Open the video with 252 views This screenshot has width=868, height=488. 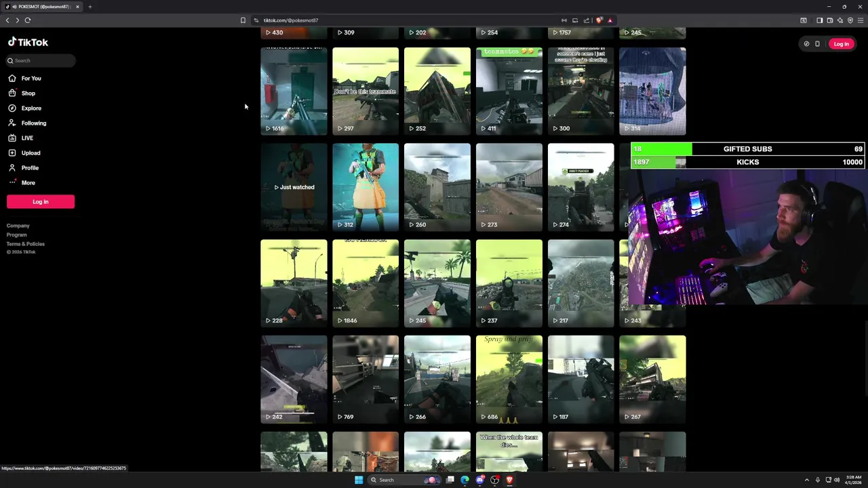pos(437,91)
